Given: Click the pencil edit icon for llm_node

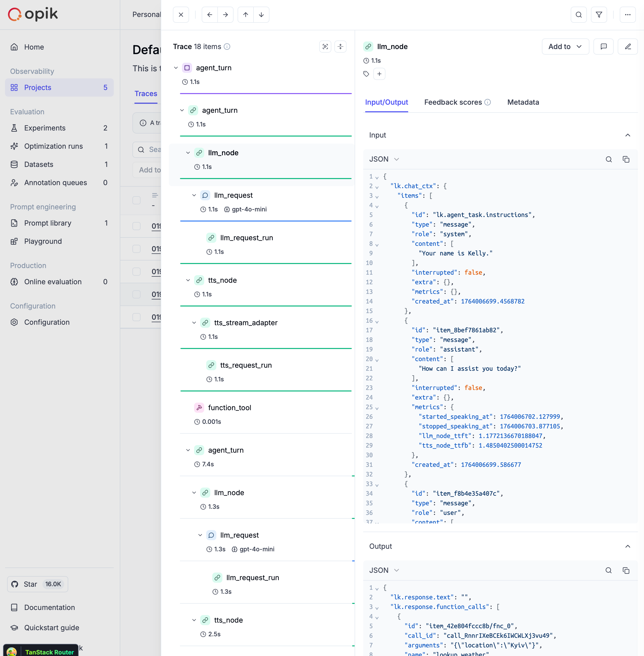Looking at the screenshot, I should (627, 46).
